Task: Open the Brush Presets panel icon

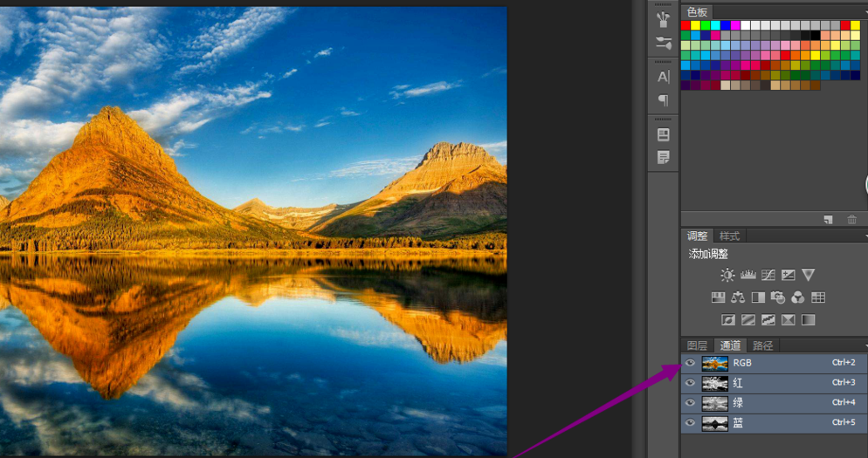Action: point(663,43)
